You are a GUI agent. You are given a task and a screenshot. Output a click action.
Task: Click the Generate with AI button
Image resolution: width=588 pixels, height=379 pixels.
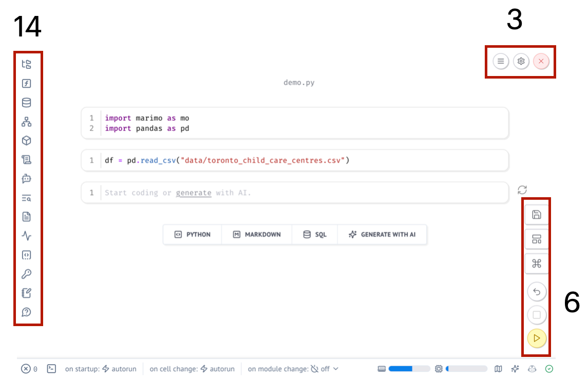tap(382, 234)
